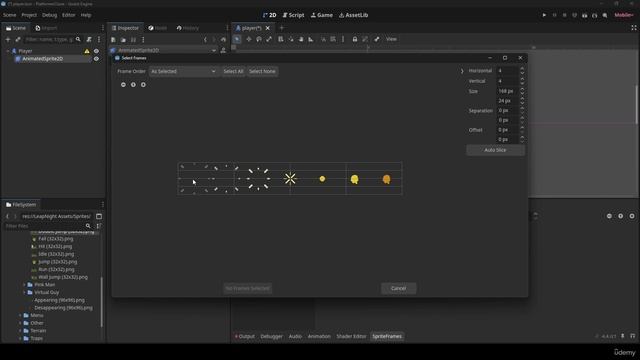Viewport: 640px width, 360px height.
Task: Toggle visibility of Player node
Action: 96,51
